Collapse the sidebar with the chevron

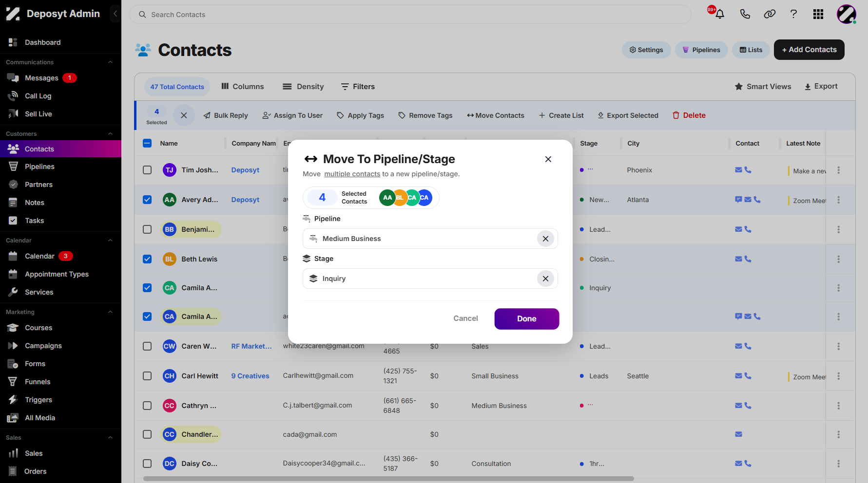click(115, 14)
